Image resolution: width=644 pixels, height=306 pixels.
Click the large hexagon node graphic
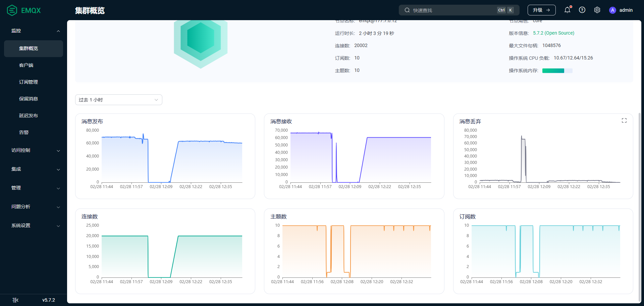[201, 44]
